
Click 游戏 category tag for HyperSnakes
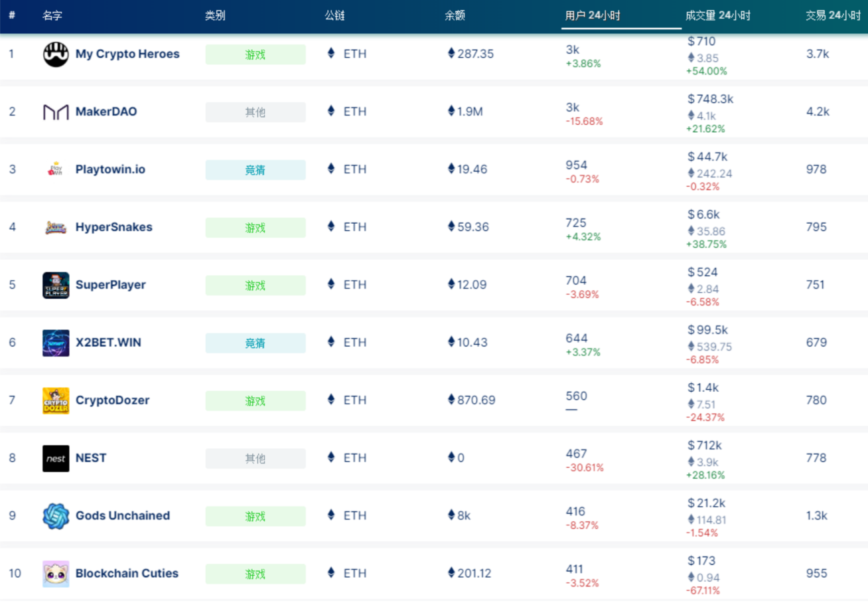coord(255,228)
